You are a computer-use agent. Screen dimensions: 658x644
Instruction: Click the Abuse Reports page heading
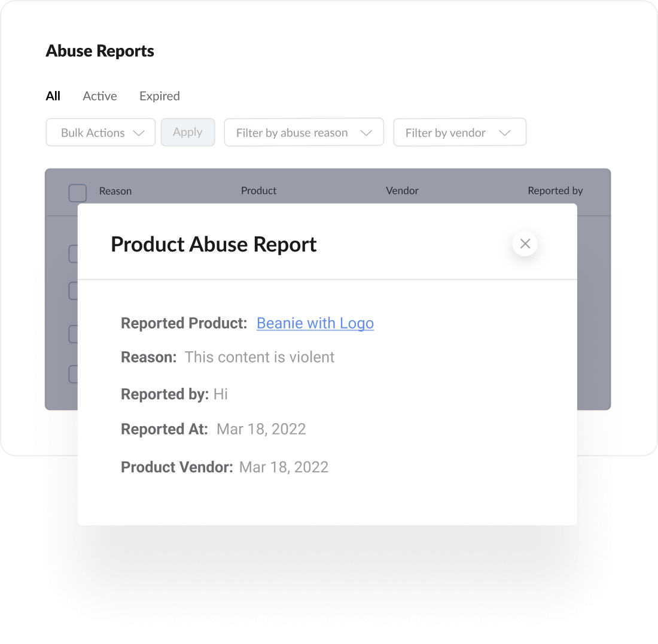pyautogui.click(x=100, y=51)
